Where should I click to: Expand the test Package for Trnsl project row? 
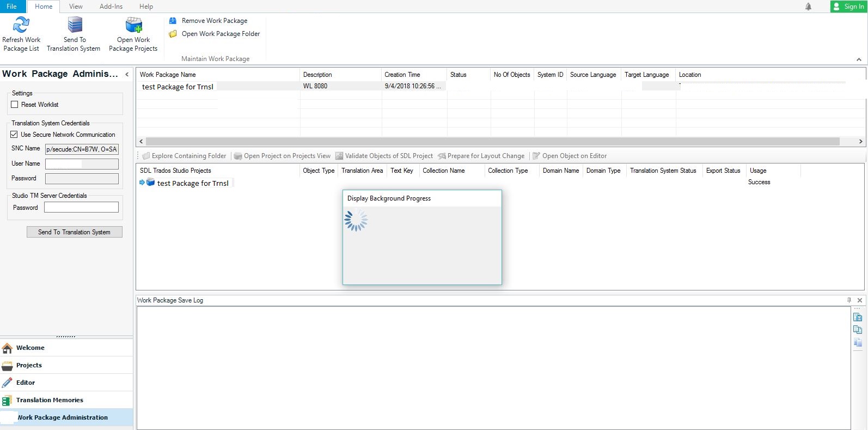click(x=142, y=183)
